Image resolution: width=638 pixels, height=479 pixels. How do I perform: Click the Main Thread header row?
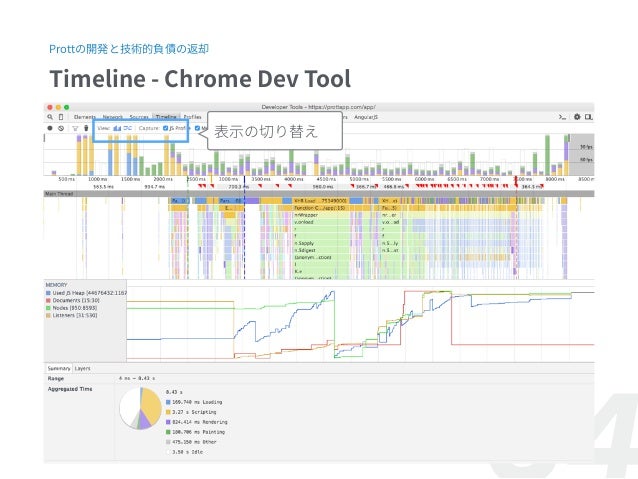click(x=319, y=194)
